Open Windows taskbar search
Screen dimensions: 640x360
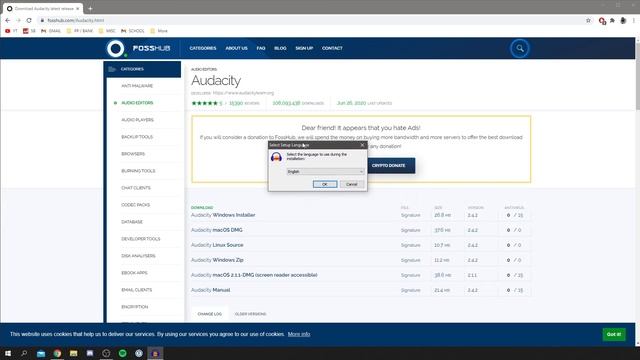click(x=24, y=353)
